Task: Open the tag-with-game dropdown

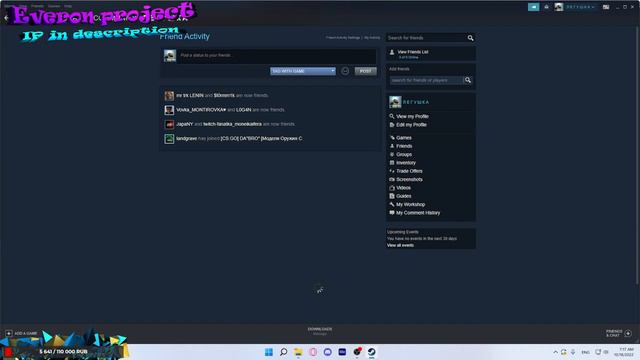Action: 303,71
